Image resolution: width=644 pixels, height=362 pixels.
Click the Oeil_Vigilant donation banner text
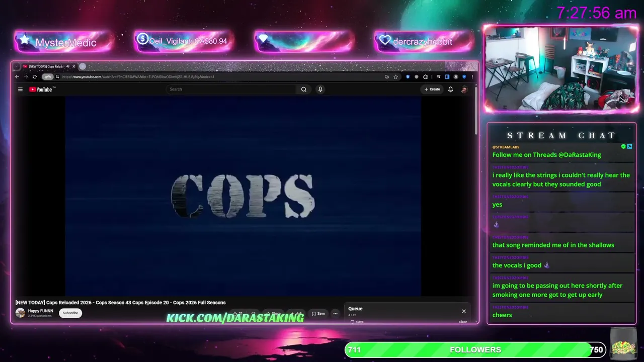188,41
